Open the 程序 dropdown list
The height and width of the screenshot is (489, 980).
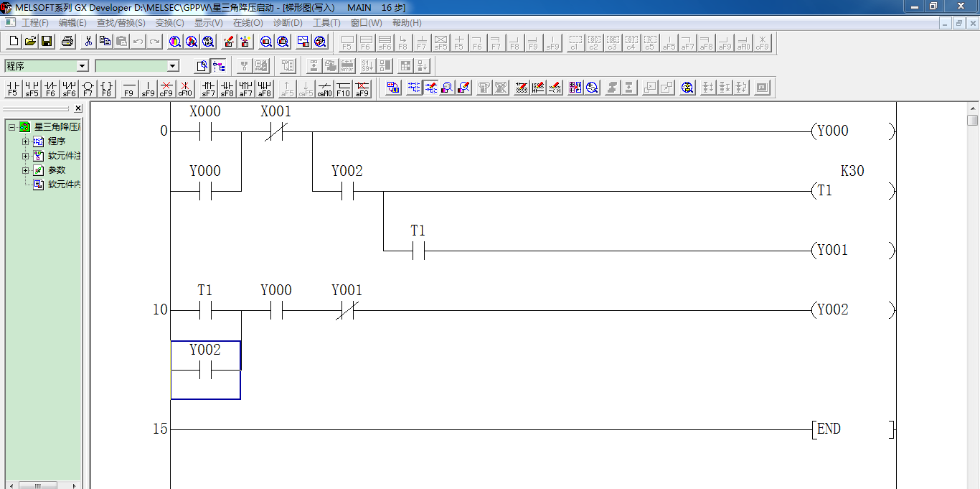point(83,66)
